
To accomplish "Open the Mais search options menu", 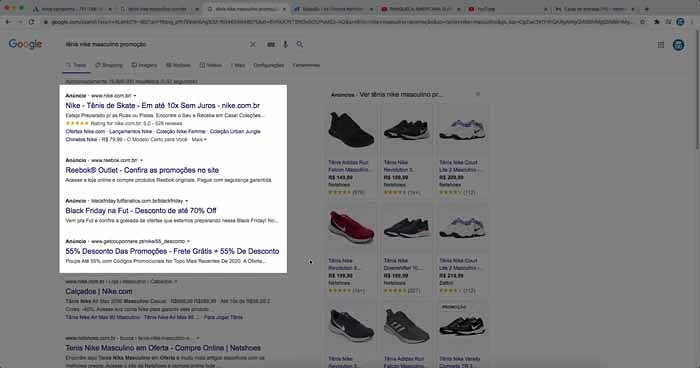I will [238, 65].
